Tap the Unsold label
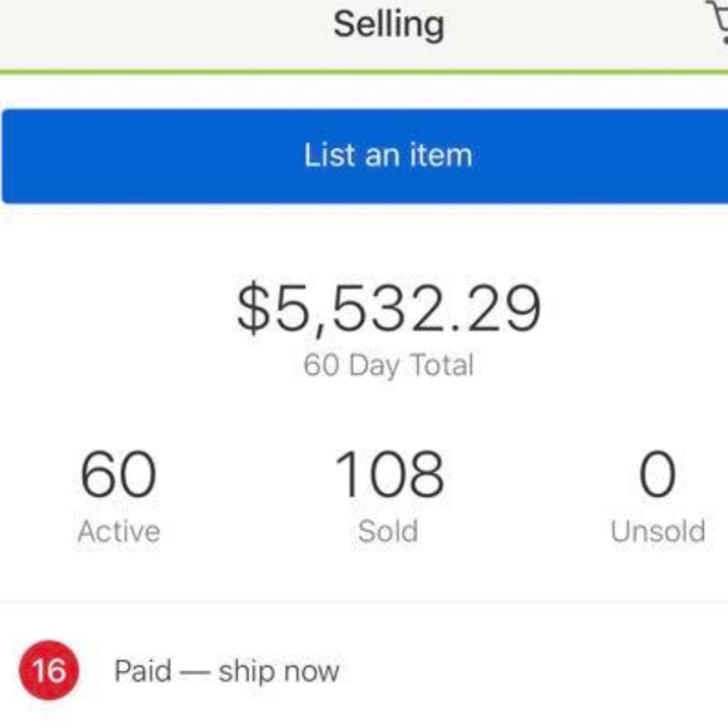This screenshot has width=728, height=728. click(x=657, y=531)
